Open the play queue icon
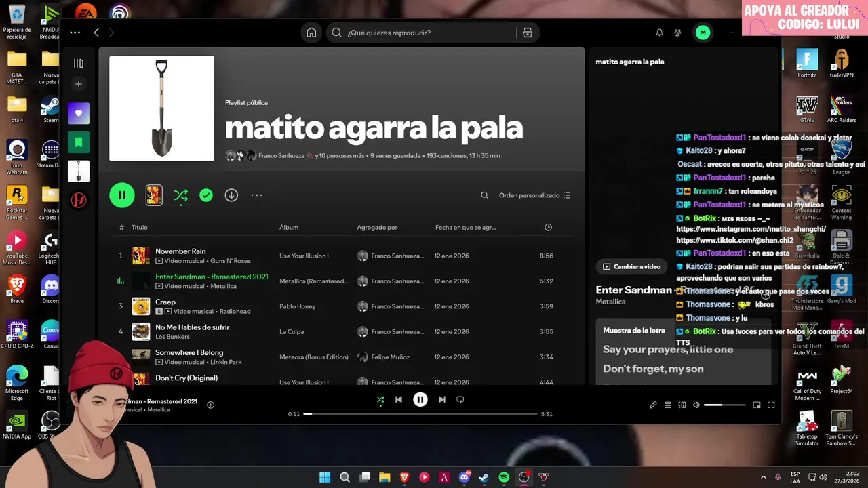Image resolution: width=868 pixels, height=488 pixels. (668, 405)
